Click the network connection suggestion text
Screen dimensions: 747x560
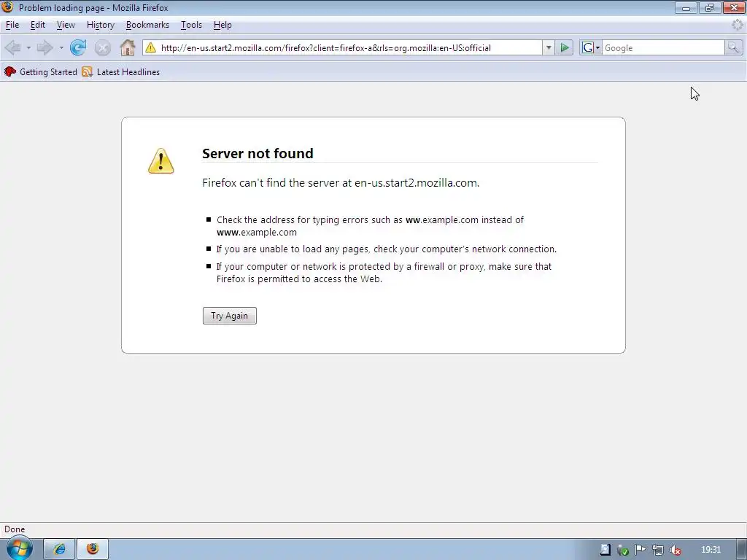pos(387,249)
